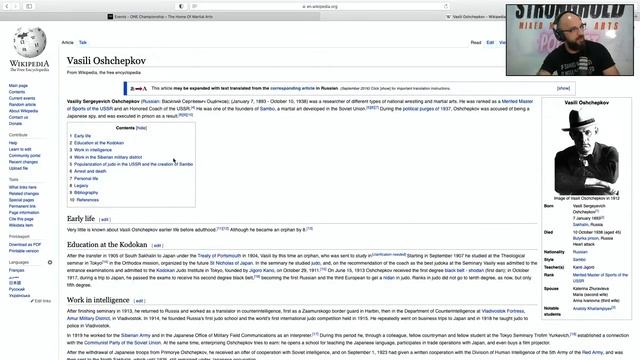
Task: Switch to ONE Championship Events tab
Action: tap(160, 17)
